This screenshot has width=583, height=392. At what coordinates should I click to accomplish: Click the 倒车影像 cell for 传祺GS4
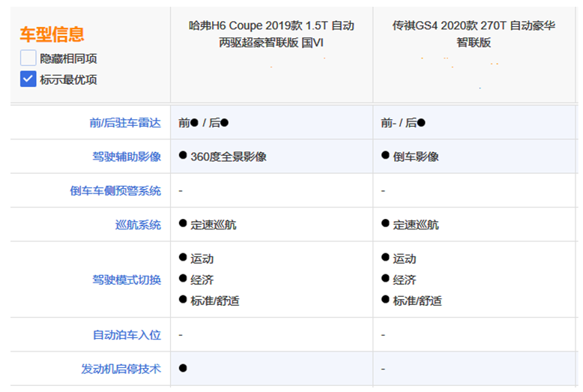tap(415, 157)
